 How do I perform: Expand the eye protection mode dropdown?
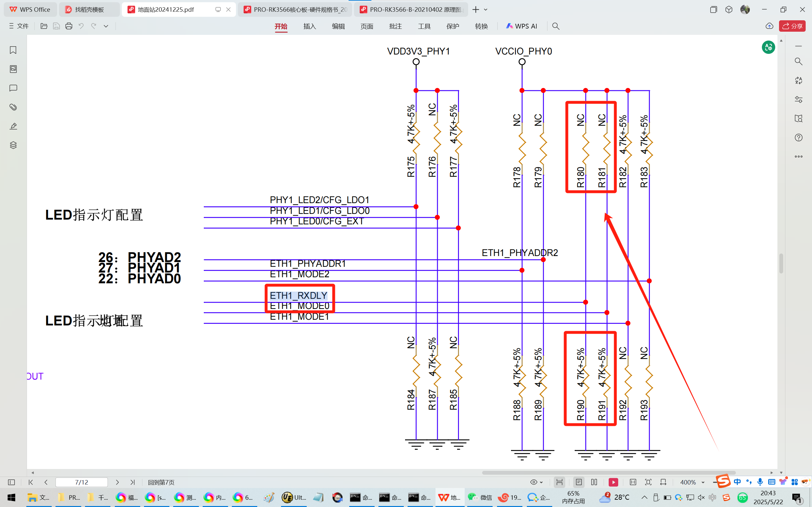pyautogui.click(x=541, y=482)
